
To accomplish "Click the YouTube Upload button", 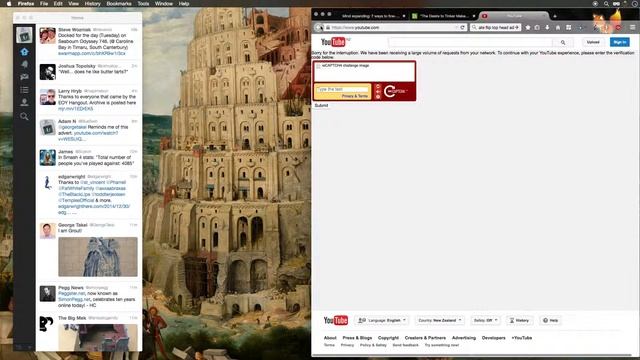I will (x=593, y=42).
